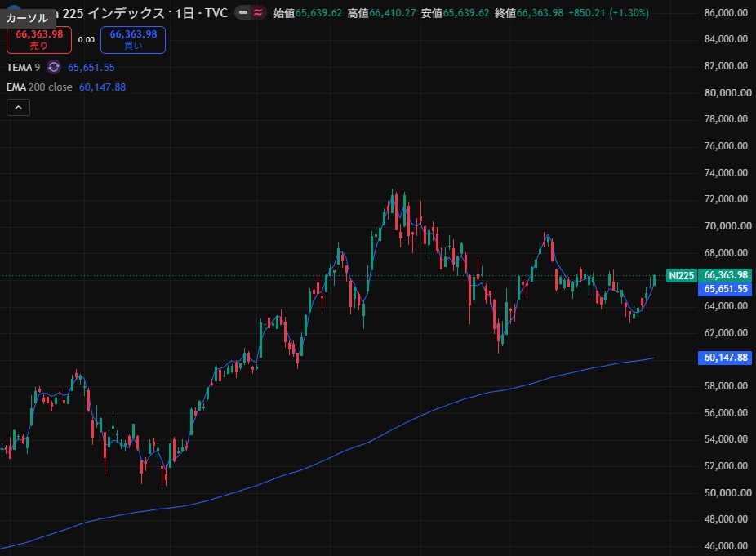Click the TEMA legend value 65,651.55
The image size is (756, 556).
coord(91,68)
